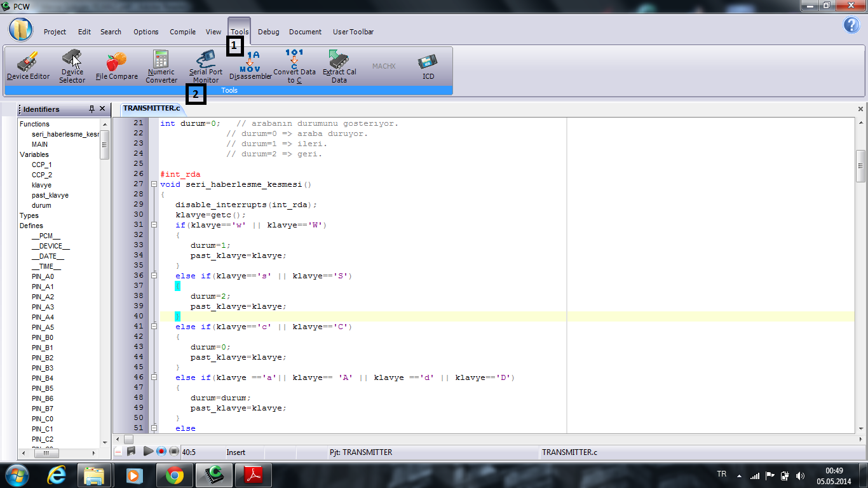The image size is (868, 488).
Task: Open Action Center flag in tray
Action: pyautogui.click(x=770, y=475)
